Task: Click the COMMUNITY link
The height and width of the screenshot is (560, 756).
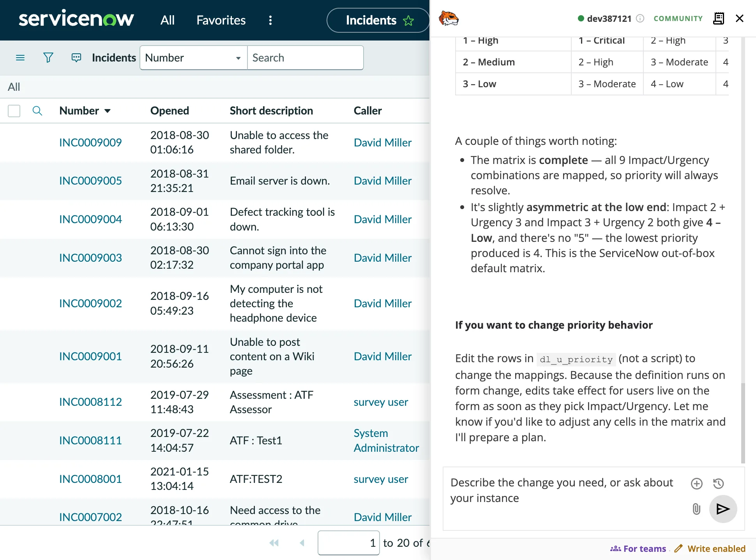Action: [x=678, y=18]
